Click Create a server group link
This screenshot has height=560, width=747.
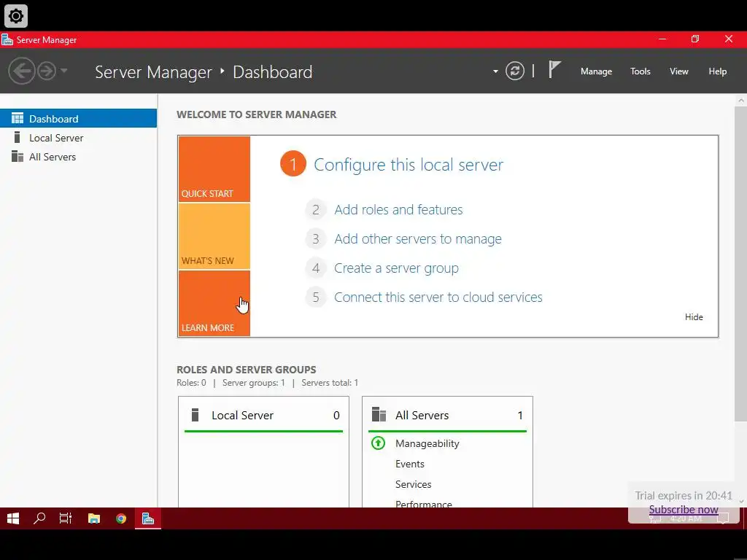coord(396,268)
